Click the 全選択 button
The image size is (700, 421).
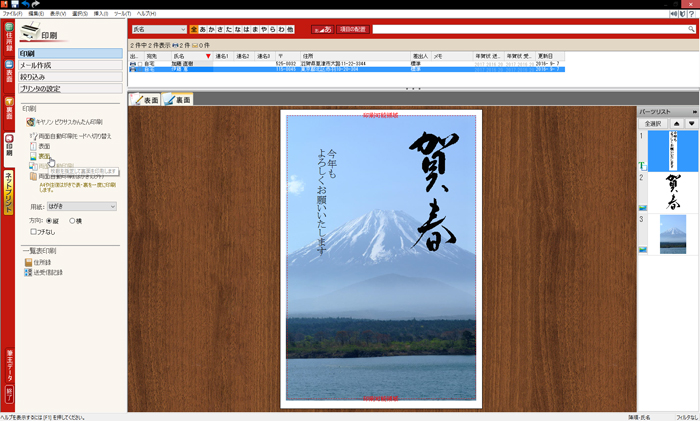653,123
